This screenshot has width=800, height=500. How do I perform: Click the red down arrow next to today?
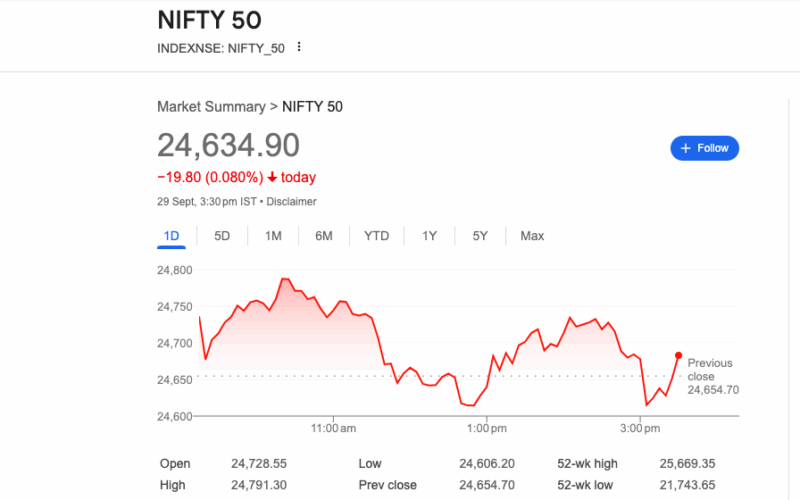coord(272,178)
